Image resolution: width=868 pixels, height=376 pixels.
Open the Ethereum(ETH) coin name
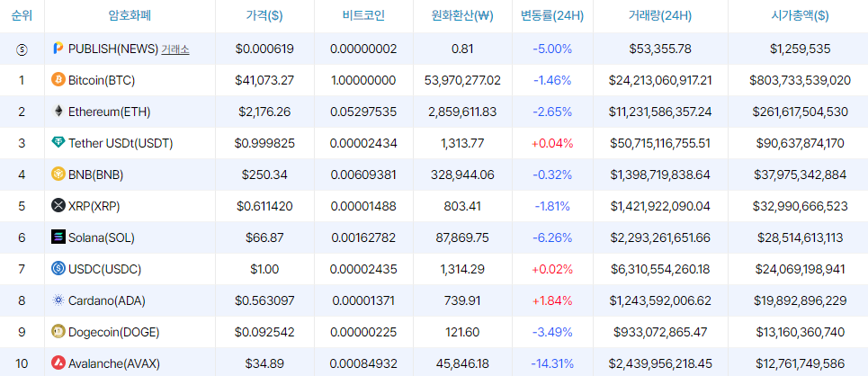tap(110, 112)
